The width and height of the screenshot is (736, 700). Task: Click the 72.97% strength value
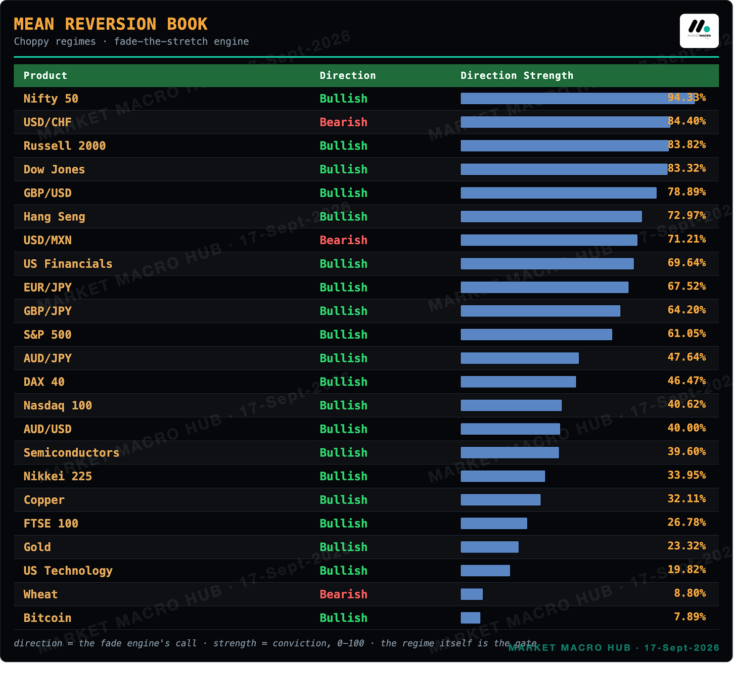pos(686,215)
